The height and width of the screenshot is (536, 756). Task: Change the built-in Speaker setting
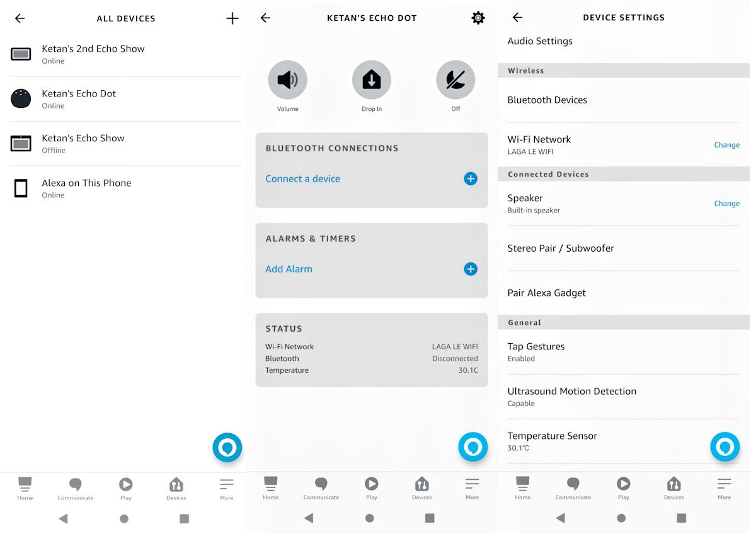pos(726,204)
